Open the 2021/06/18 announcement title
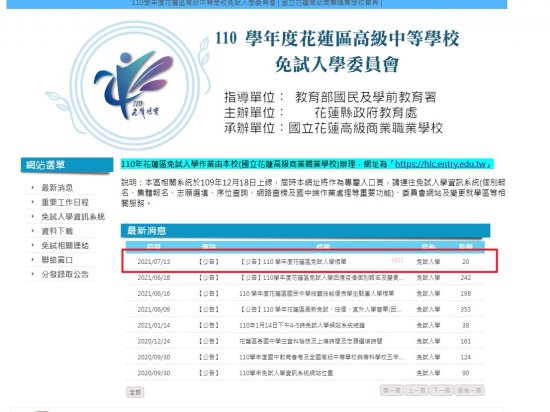The width and height of the screenshot is (550, 412). click(321, 278)
